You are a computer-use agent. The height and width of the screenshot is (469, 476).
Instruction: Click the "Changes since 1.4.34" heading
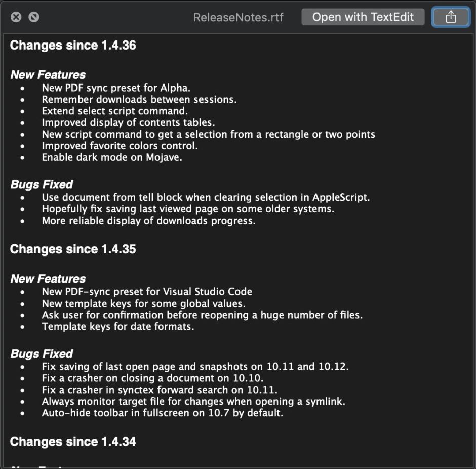pyautogui.click(x=73, y=442)
